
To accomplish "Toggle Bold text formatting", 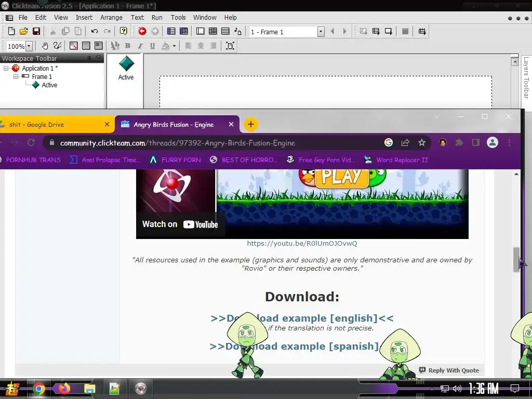I will 128,46.
